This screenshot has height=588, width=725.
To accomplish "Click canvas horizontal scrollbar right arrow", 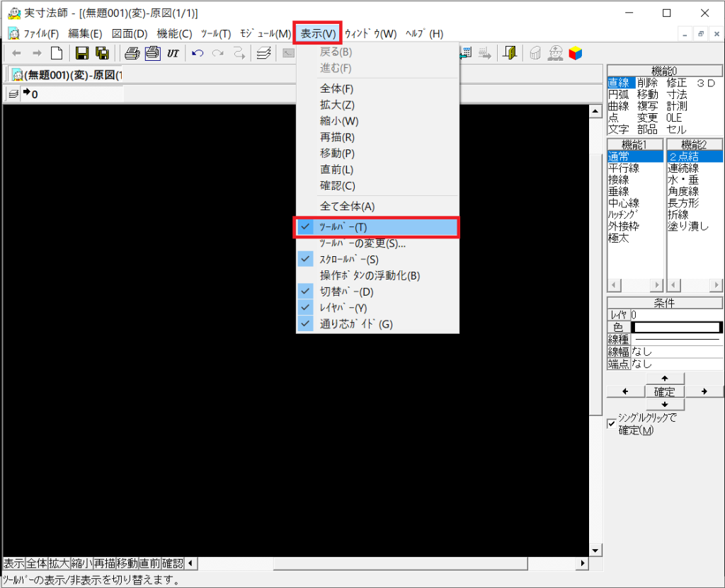I will point(583,563).
